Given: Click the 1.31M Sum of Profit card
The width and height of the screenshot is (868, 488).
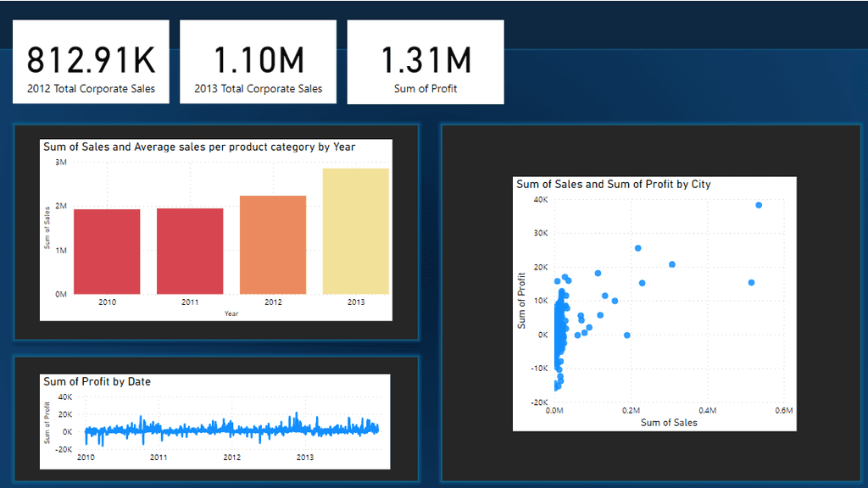Looking at the screenshot, I should [425, 59].
